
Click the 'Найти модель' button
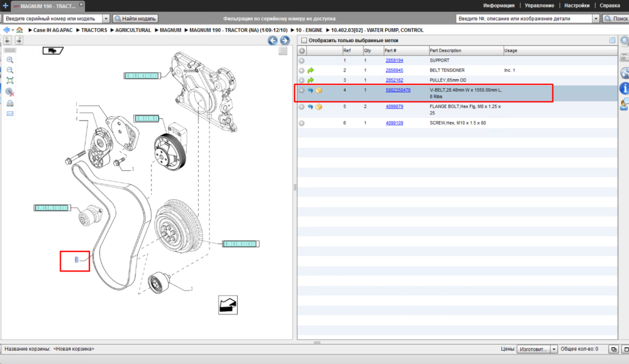pyautogui.click(x=136, y=18)
